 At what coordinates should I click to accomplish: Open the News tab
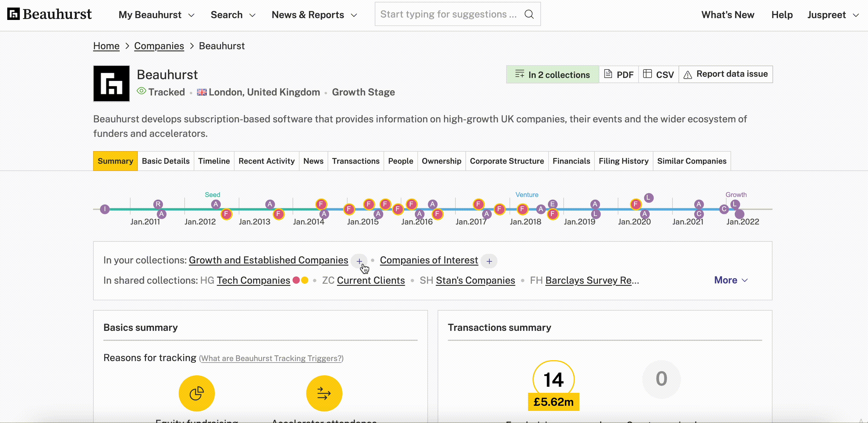point(313,161)
